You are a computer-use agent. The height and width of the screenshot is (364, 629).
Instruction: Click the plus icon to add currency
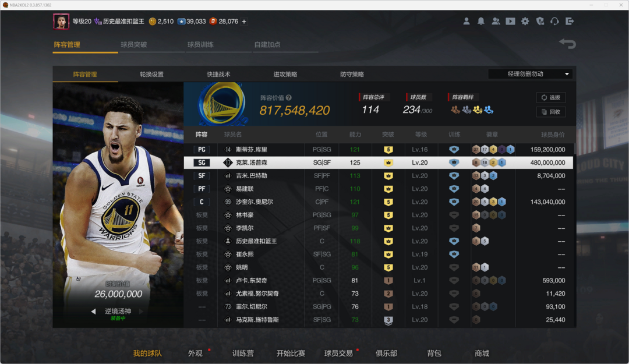(244, 22)
